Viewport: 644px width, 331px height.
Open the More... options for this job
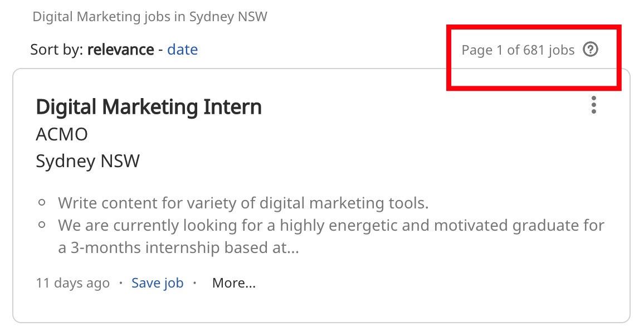[234, 283]
